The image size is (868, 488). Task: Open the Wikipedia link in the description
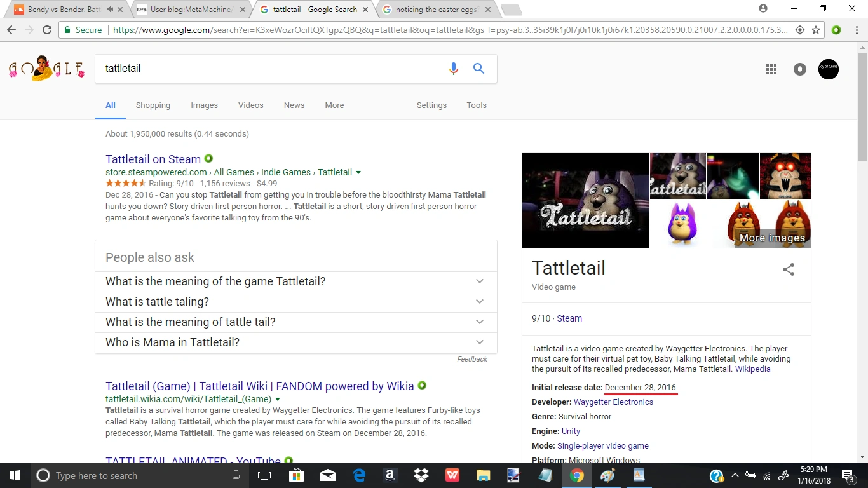753,369
